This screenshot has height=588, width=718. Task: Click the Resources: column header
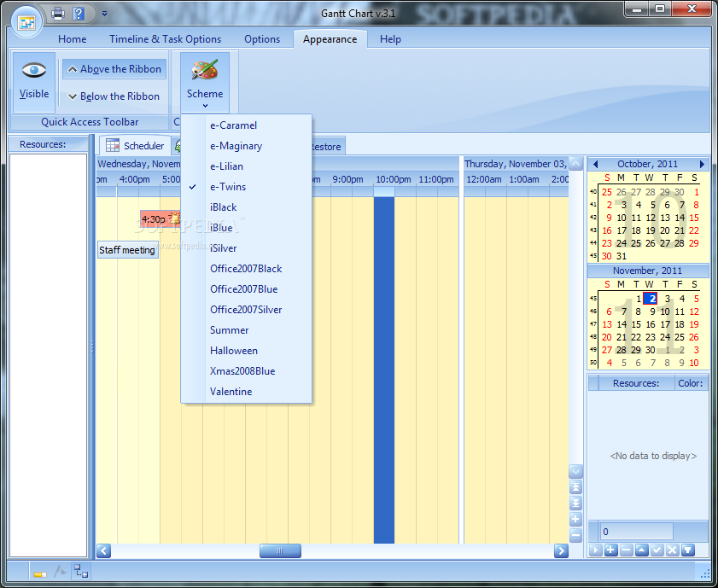click(x=636, y=383)
